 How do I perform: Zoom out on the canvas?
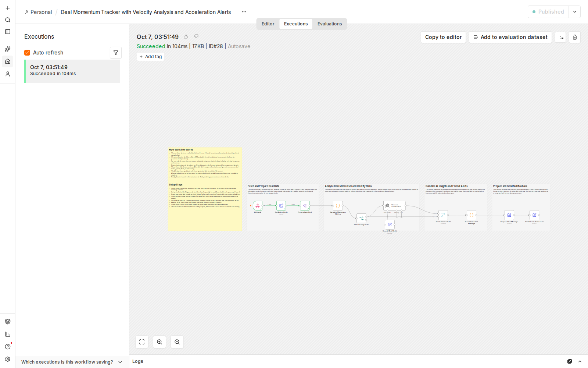pos(177,342)
